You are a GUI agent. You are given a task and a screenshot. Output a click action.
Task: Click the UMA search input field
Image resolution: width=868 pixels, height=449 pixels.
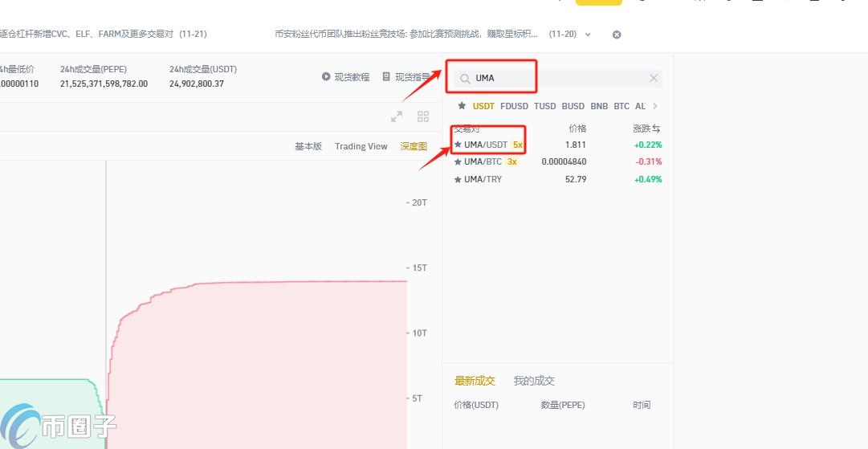[x=558, y=78]
